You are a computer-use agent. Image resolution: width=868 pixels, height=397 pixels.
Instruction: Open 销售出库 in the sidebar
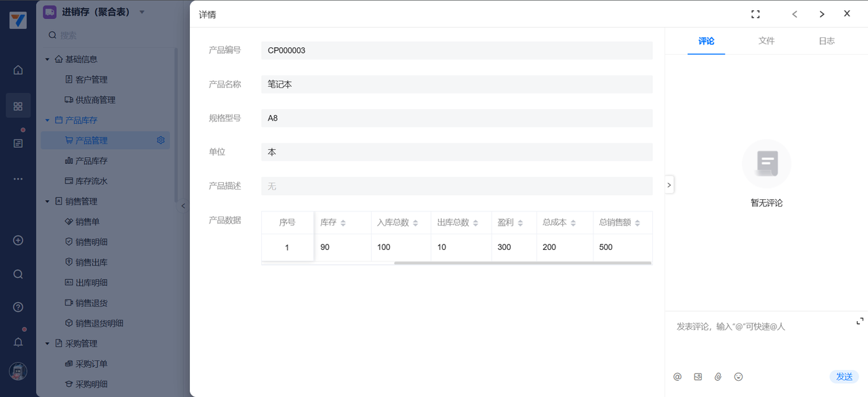(92, 262)
